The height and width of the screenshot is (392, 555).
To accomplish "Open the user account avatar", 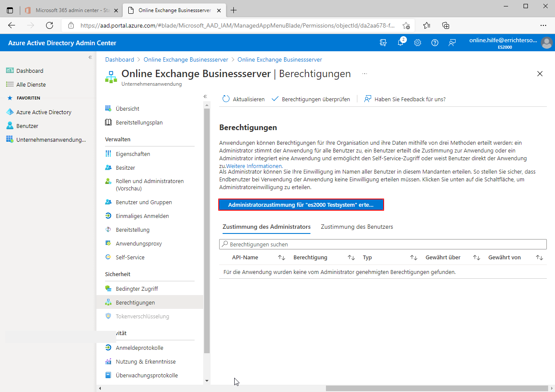I will point(547,43).
